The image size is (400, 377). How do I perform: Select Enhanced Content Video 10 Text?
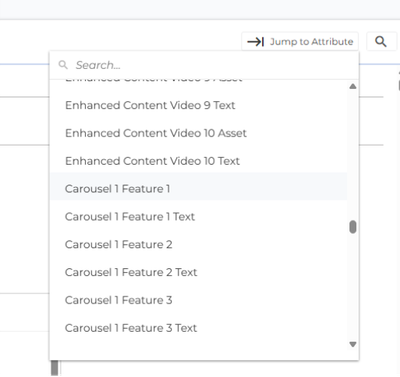pyautogui.click(x=199, y=161)
